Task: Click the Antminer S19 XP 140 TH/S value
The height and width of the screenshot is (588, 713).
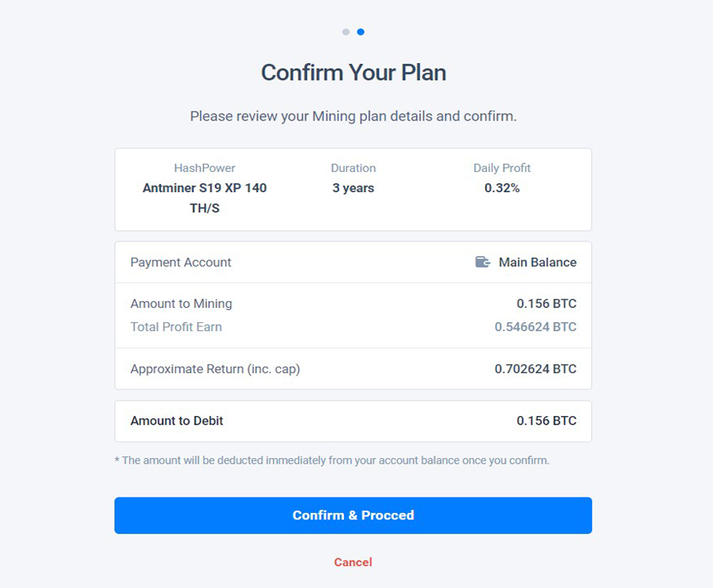Action: [204, 198]
